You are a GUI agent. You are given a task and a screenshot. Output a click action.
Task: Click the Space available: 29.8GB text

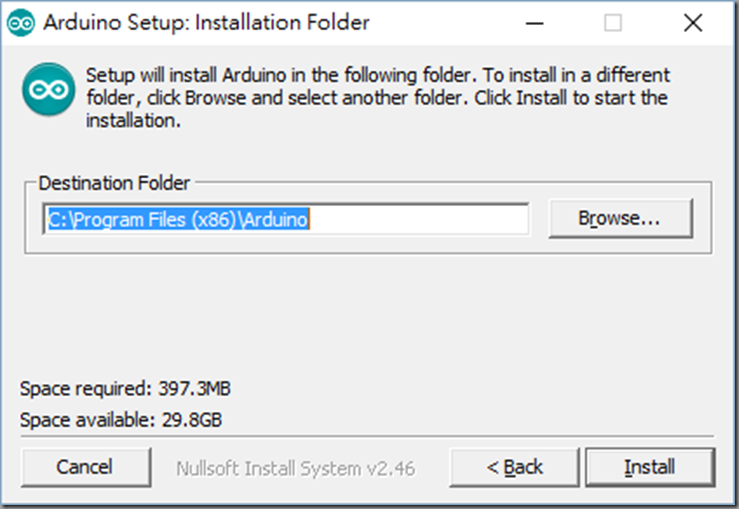[121, 419]
